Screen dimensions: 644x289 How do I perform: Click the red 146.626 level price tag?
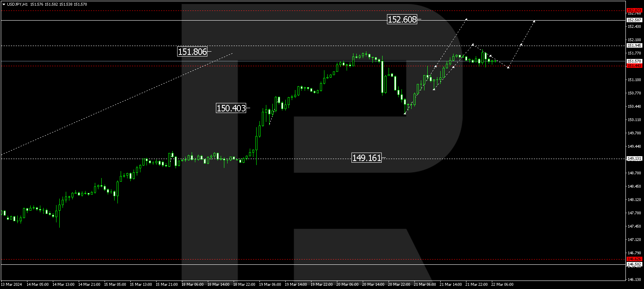[634, 259]
